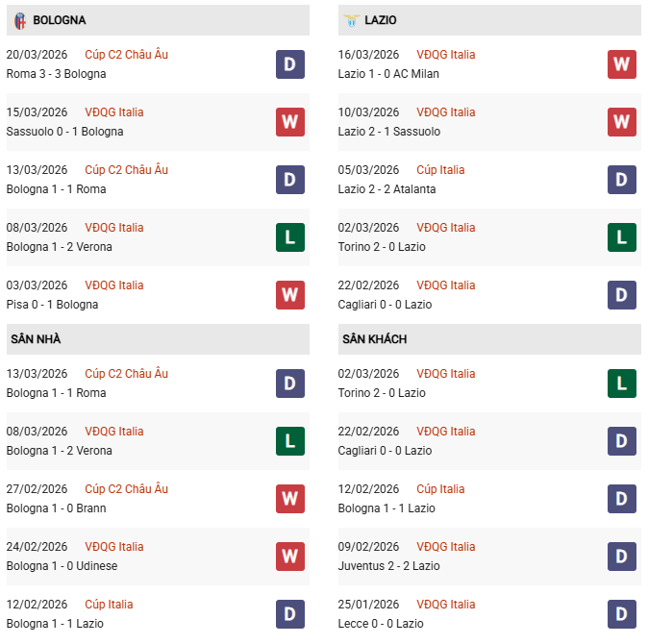
Task: Click the L badge for Torino 2-0 Lazio under Lazio
Action: [x=622, y=237]
